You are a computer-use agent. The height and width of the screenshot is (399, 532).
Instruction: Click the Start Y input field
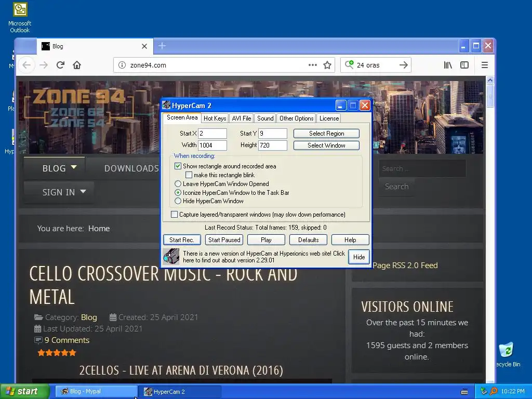273,134
